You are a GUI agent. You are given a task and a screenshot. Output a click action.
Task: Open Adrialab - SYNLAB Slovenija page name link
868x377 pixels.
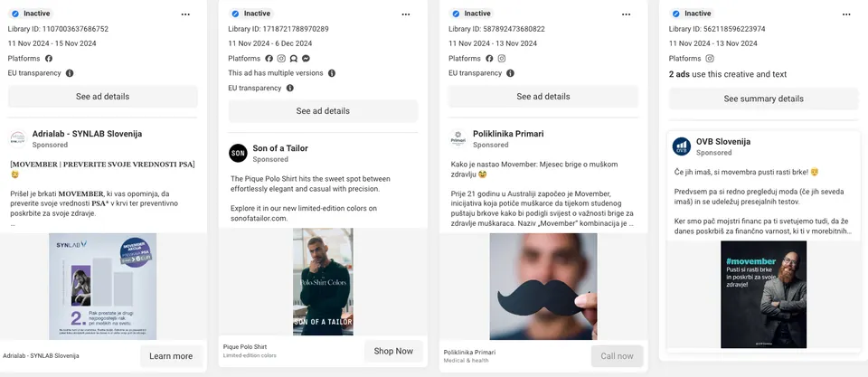[x=87, y=134]
